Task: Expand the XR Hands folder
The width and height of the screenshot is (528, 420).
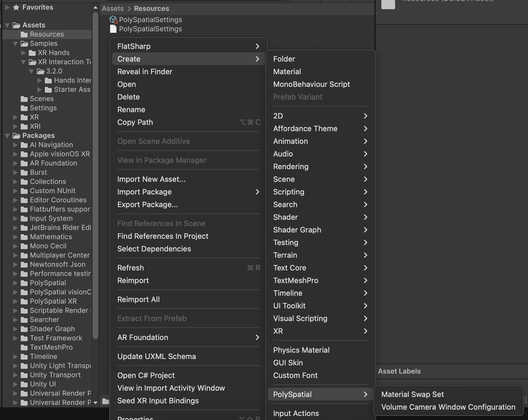Action: coord(24,53)
